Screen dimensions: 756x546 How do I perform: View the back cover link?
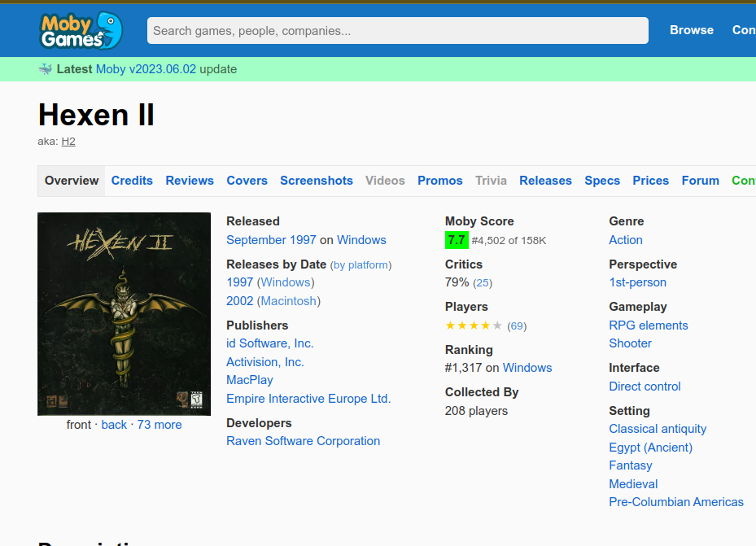pyautogui.click(x=114, y=425)
